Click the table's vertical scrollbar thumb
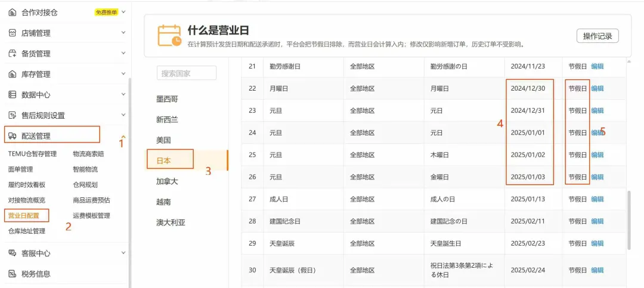644x288 pixels. (629, 220)
